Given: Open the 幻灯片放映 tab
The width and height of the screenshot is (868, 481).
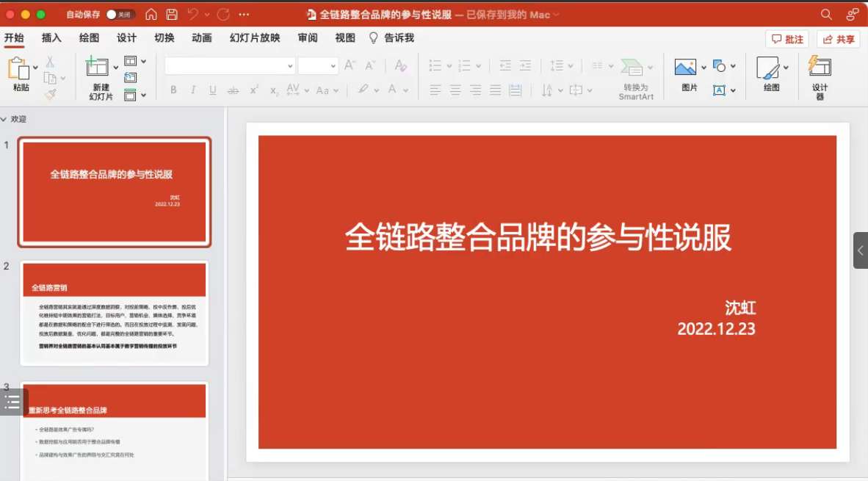Looking at the screenshot, I should [255, 38].
